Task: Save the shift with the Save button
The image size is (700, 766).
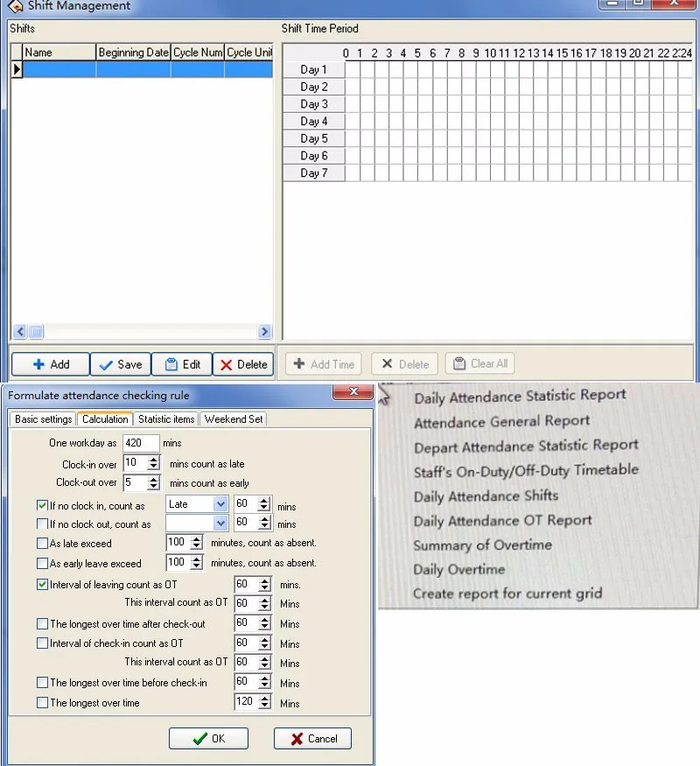Action: click(121, 364)
